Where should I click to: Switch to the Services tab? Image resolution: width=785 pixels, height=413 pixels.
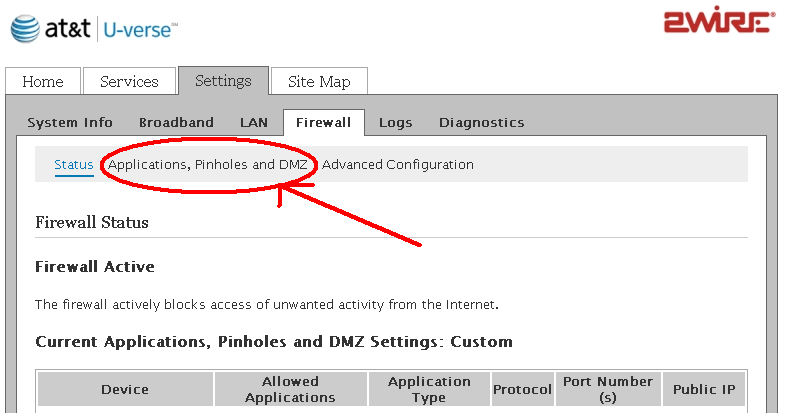(x=129, y=82)
